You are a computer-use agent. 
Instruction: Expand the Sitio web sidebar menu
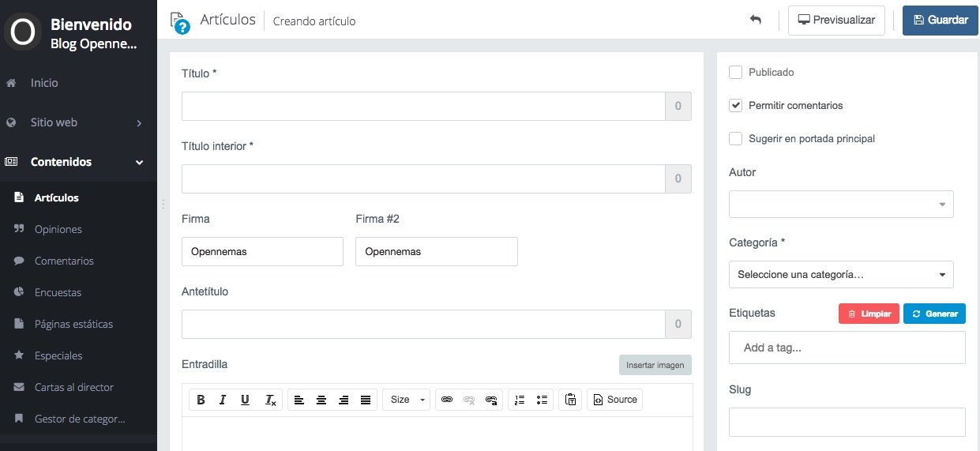point(79,122)
